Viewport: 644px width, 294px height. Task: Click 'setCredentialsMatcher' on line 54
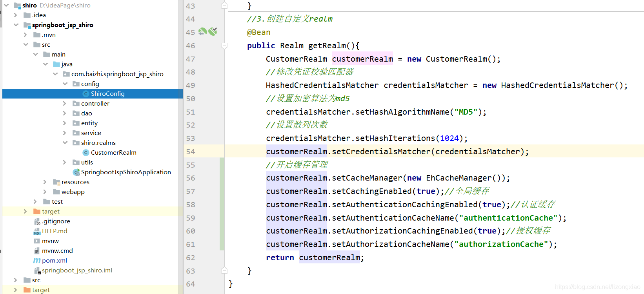click(x=381, y=152)
